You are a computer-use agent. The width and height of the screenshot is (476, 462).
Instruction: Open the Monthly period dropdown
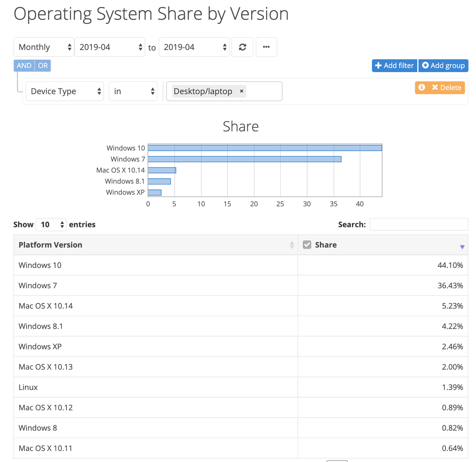coord(43,47)
